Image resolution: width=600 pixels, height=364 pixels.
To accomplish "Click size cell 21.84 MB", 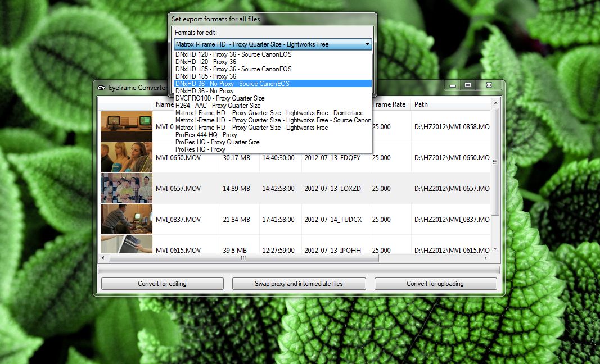I will (237, 220).
